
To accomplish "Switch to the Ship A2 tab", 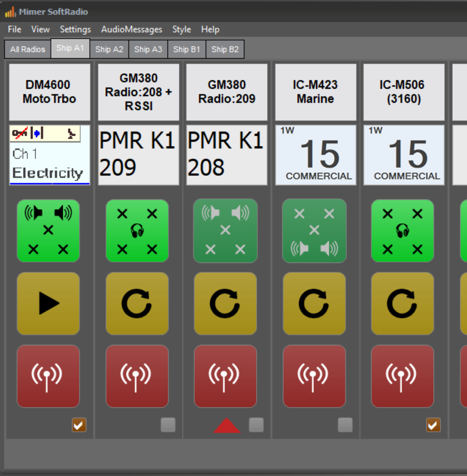I will (109, 49).
